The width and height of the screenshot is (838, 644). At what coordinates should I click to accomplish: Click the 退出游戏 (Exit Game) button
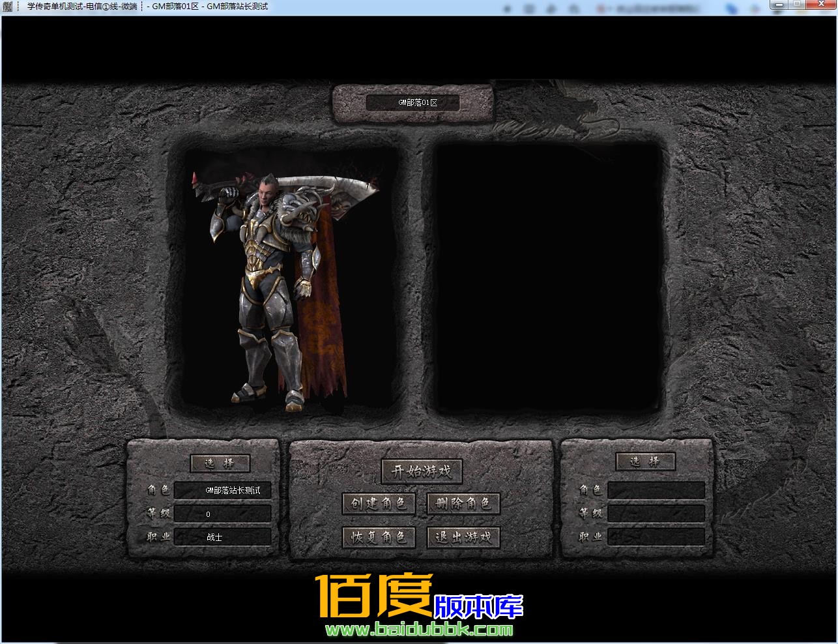tap(463, 537)
